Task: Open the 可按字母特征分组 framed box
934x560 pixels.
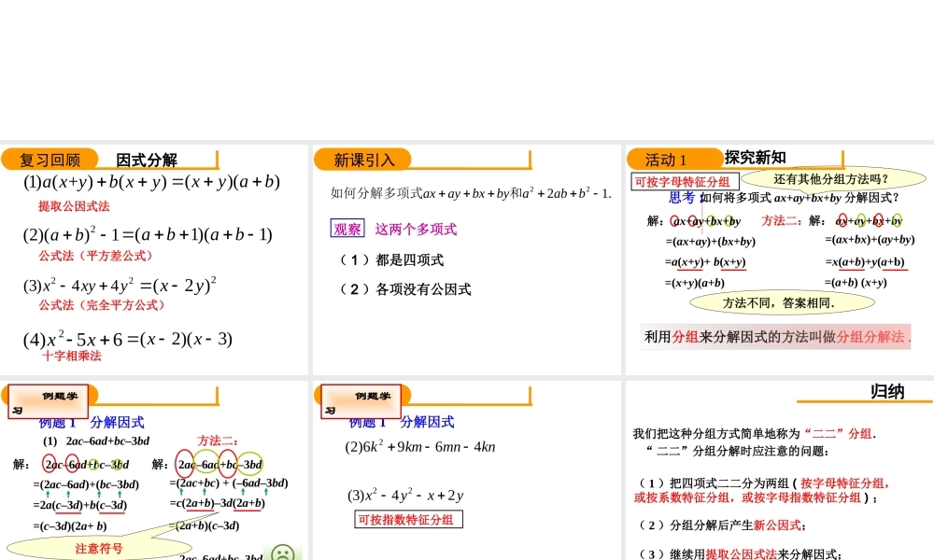Action: click(685, 180)
